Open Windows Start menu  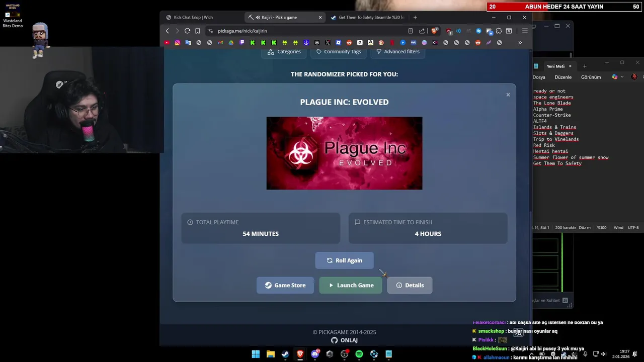tap(256, 354)
